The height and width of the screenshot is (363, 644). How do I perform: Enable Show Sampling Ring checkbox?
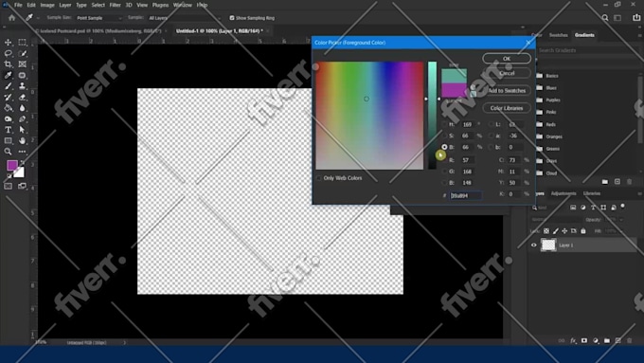232,18
